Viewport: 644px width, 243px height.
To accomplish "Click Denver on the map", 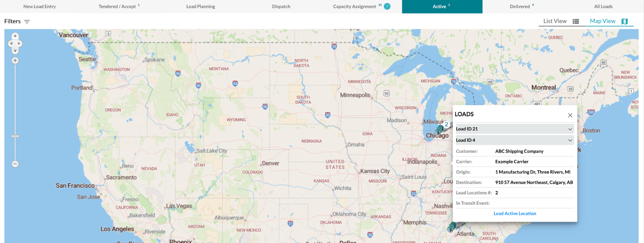I will point(270,163).
